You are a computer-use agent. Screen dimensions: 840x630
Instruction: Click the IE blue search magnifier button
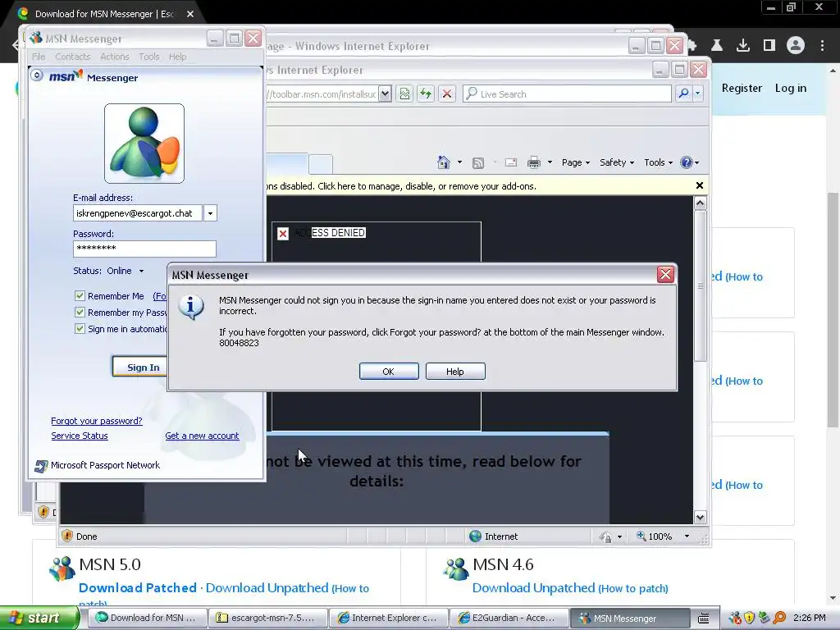tap(683, 94)
